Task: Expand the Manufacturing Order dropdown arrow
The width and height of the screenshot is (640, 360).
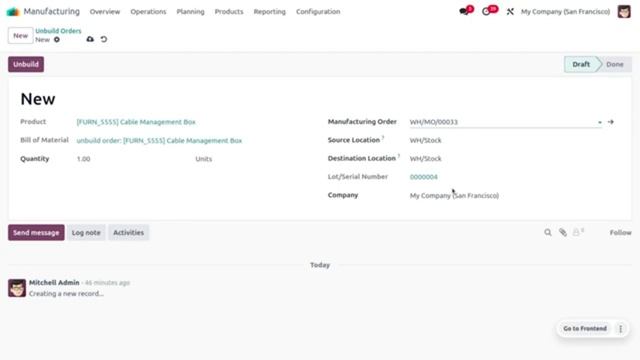Action: click(x=600, y=122)
